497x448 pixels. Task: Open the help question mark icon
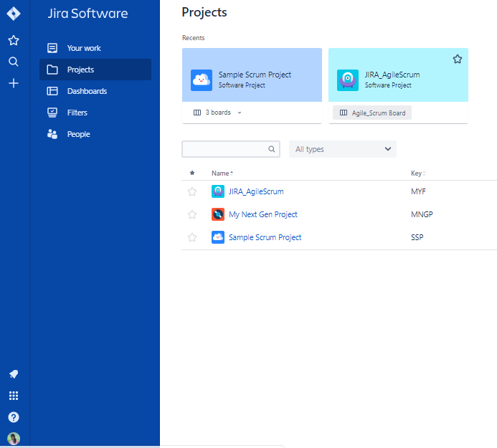pos(14,417)
